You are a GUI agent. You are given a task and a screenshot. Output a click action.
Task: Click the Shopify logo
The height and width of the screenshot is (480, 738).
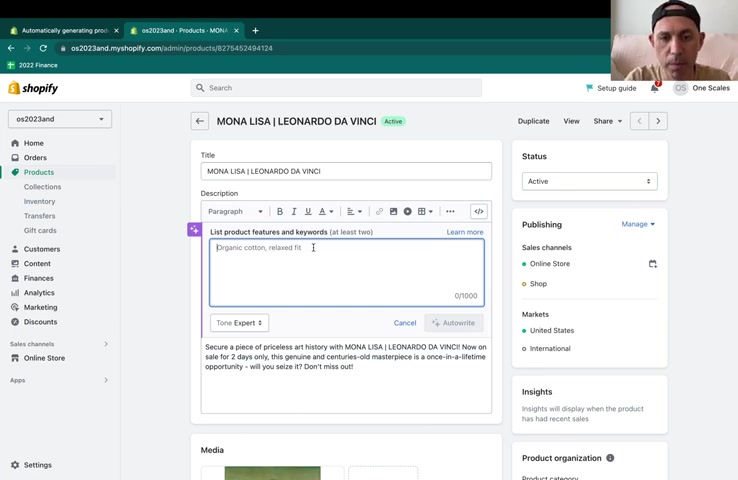[x=33, y=88]
